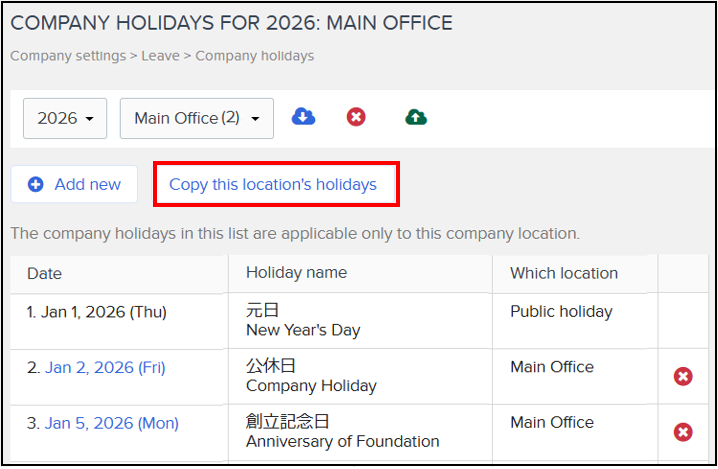The image size is (718, 469).
Task: Click the Which location column header
Action: coord(564,273)
